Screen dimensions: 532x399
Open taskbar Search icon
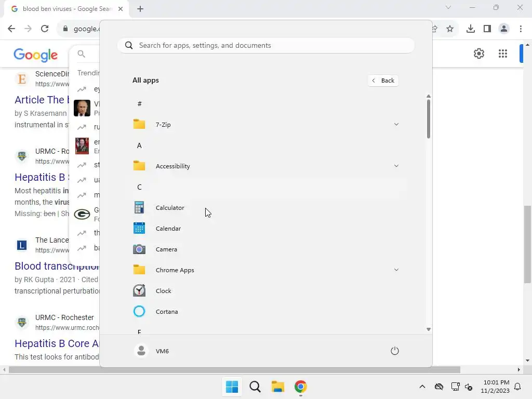point(255,387)
